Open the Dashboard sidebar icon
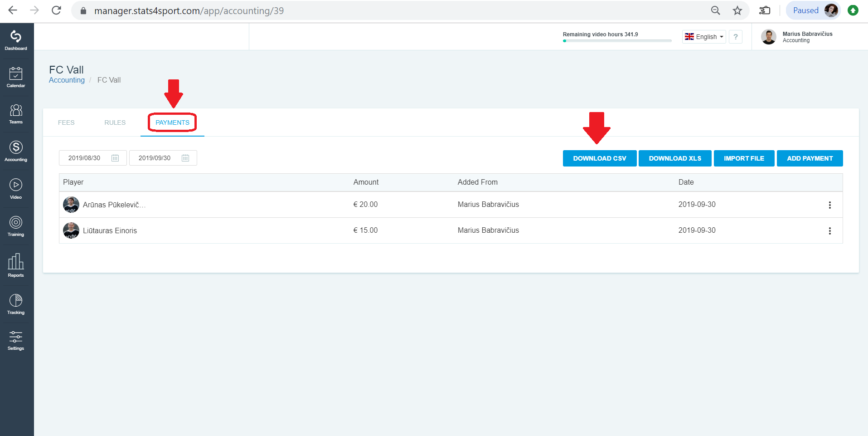This screenshot has height=436, width=868. point(16,40)
